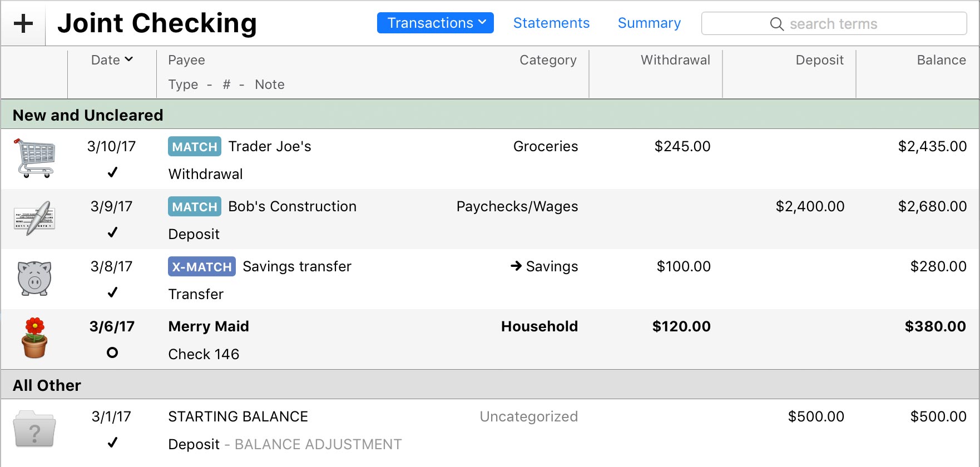Toggle cleared checkmark on Savings transfer

pyautogui.click(x=112, y=292)
